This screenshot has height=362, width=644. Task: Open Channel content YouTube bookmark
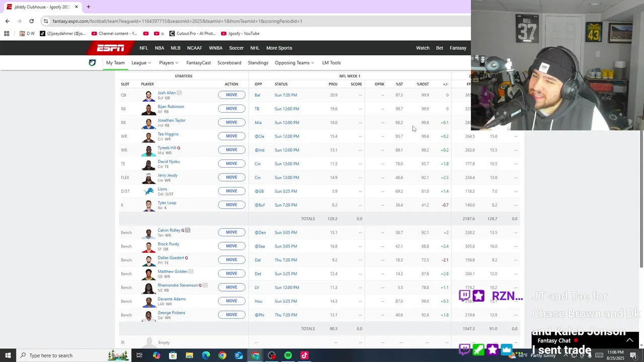[114, 34]
